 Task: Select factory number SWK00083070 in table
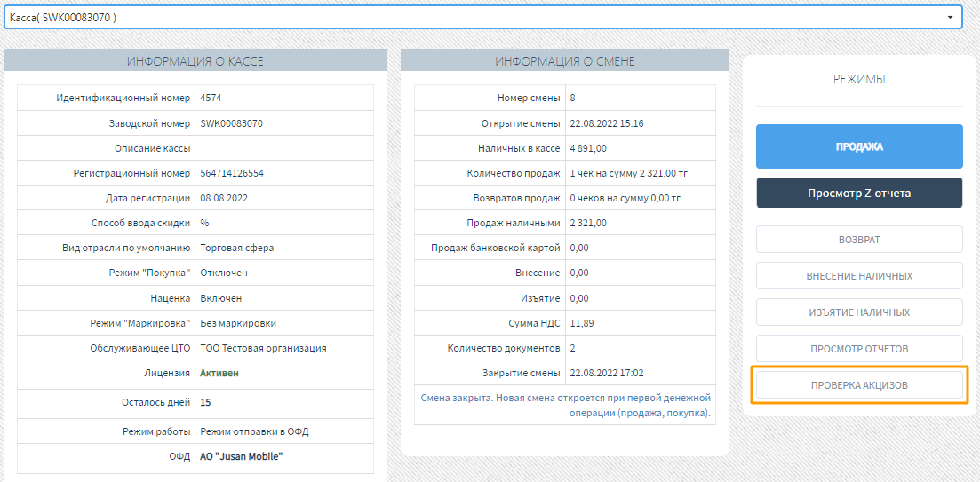pos(231,123)
